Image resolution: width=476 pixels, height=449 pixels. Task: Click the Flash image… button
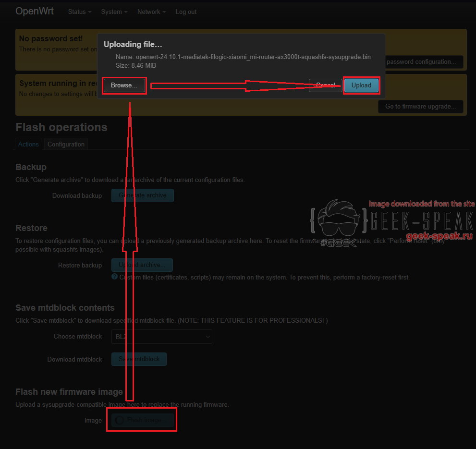tap(143, 420)
